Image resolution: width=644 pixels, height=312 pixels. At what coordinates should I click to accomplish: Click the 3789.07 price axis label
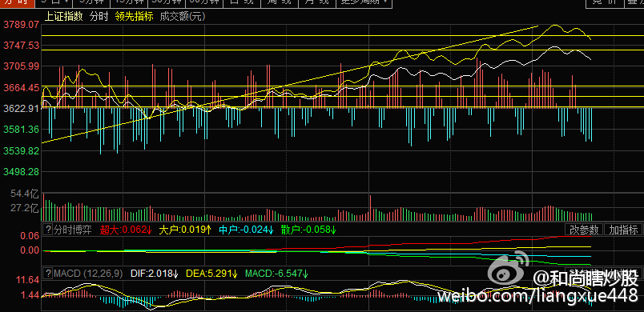(x=22, y=25)
